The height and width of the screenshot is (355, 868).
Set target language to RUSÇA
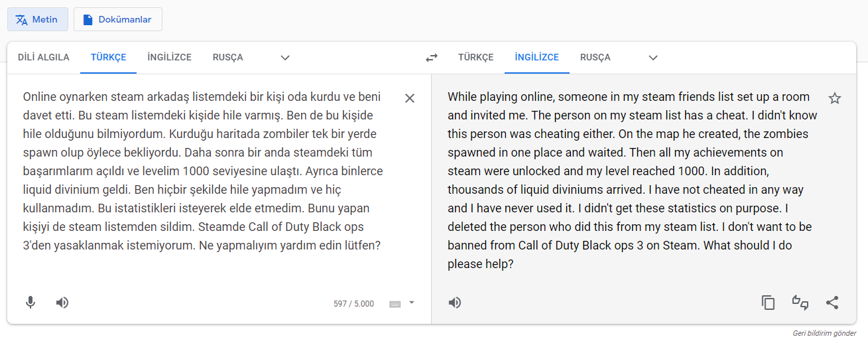(595, 57)
